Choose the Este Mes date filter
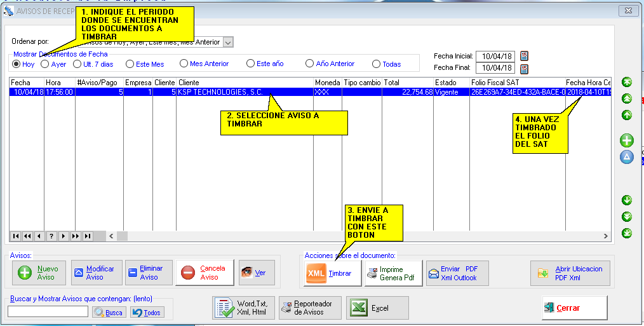 [130, 64]
